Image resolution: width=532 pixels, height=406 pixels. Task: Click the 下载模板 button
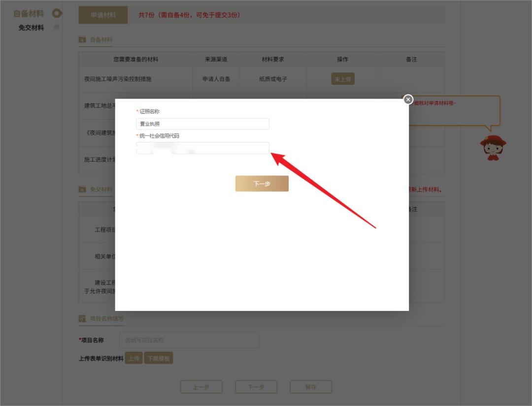tap(159, 358)
